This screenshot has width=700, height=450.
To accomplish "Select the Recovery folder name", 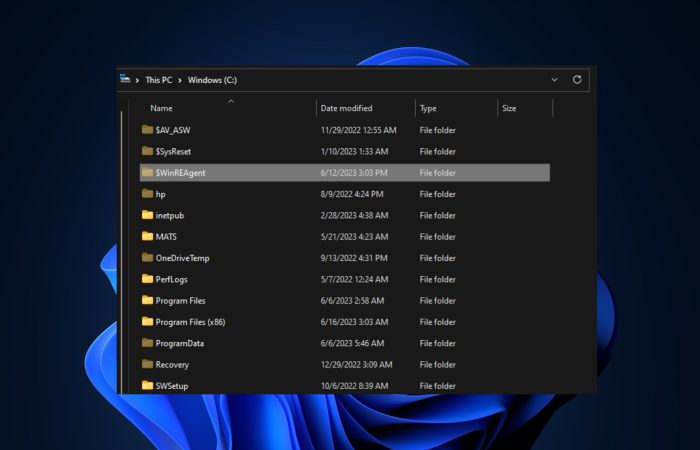I will (172, 365).
